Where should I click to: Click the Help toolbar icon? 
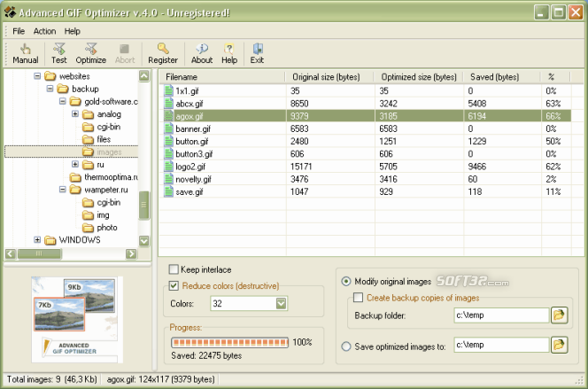(x=229, y=54)
